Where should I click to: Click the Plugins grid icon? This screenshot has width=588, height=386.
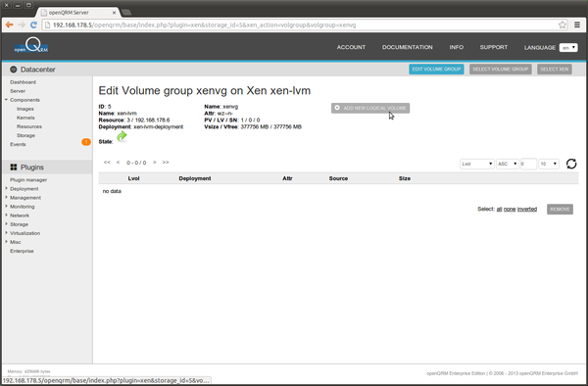(14, 168)
